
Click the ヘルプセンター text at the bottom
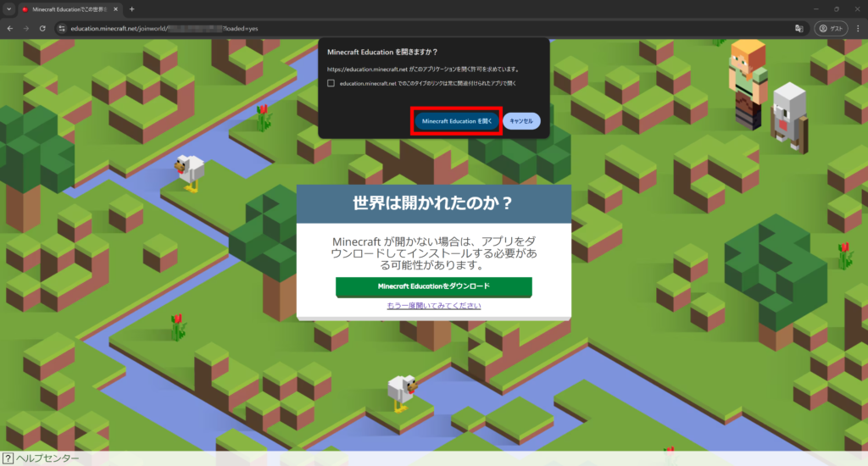click(47, 458)
